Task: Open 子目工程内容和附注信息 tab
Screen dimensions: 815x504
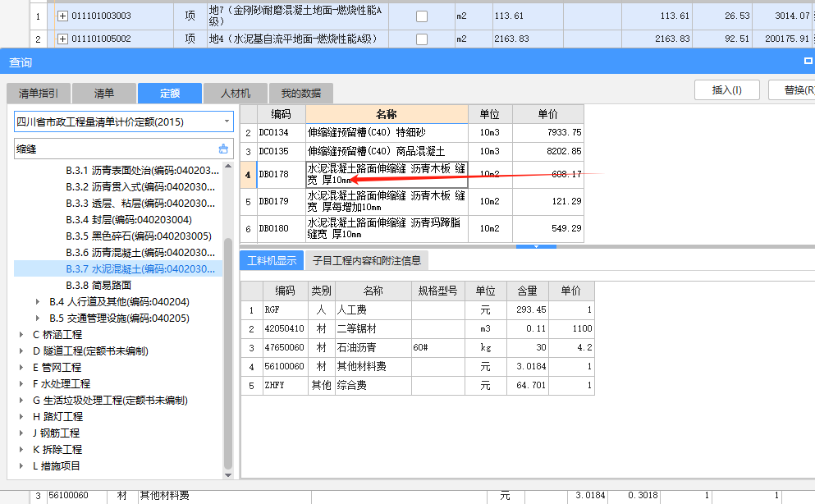Action: click(x=367, y=260)
